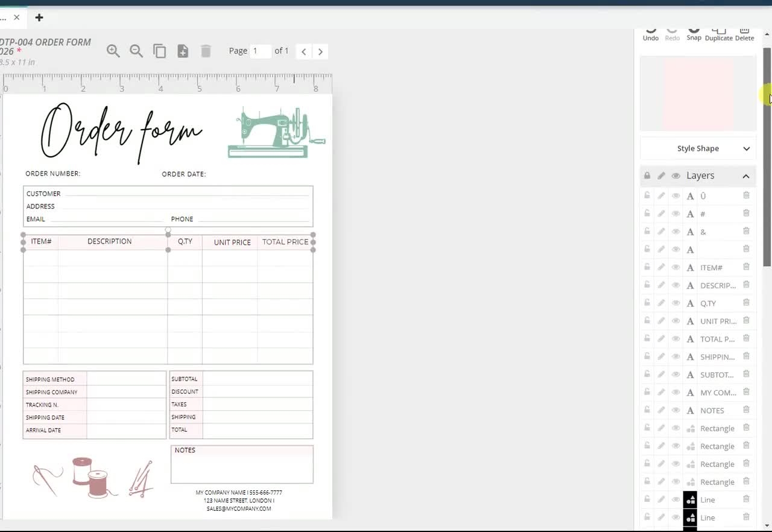The width and height of the screenshot is (772, 532).
Task: Lock the UNIT PRI... layer
Action: [x=647, y=321]
